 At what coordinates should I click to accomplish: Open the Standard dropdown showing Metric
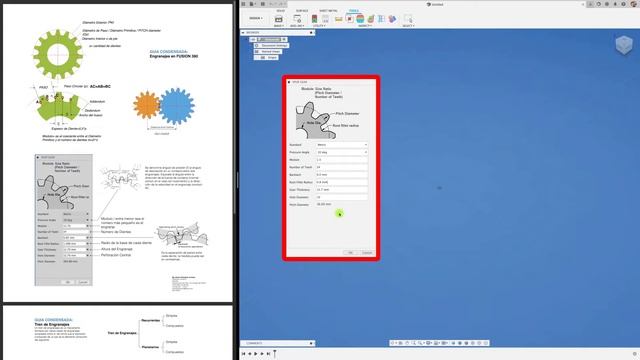coord(342,145)
